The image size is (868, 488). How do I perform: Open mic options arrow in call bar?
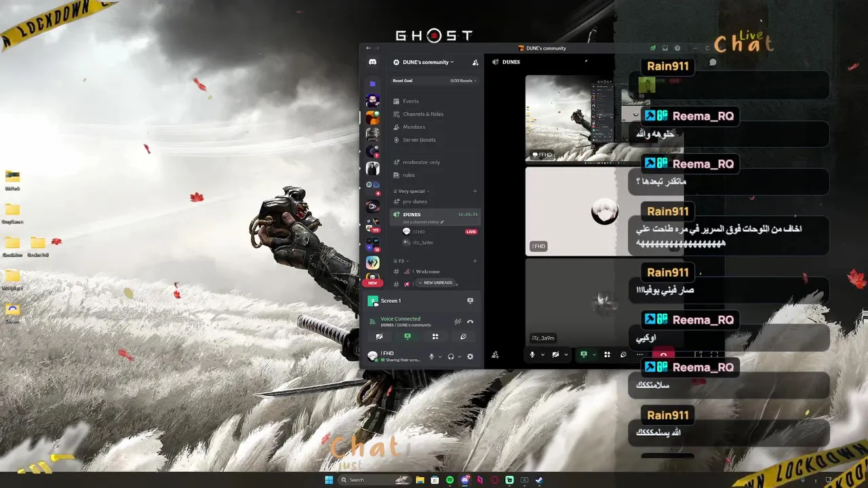click(542, 354)
